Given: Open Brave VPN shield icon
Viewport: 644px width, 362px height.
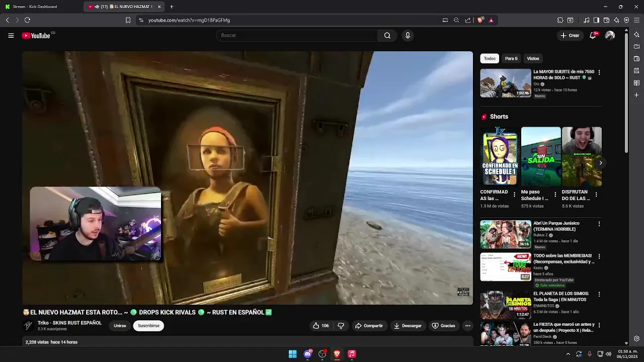Looking at the screenshot, I should [x=626, y=20].
